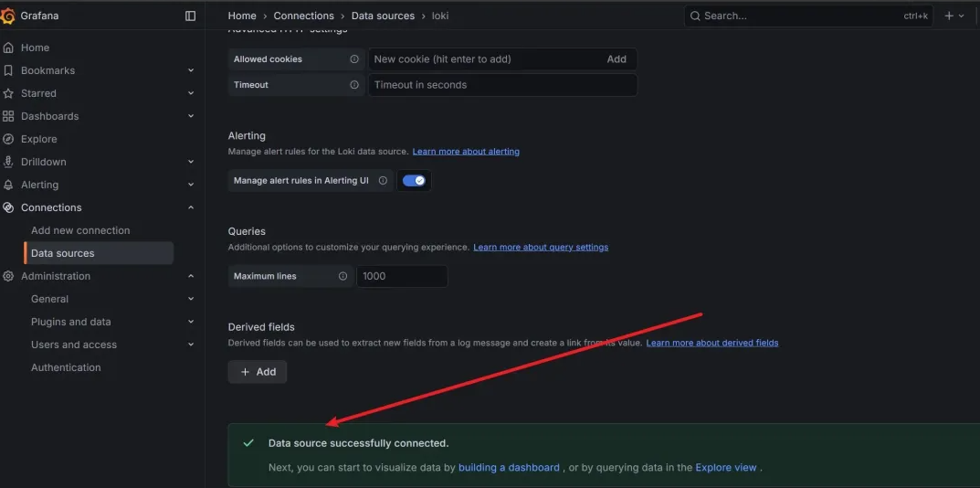This screenshot has height=488, width=980.
Task: Click the Maximum lines 1000 field
Action: click(x=402, y=276)
